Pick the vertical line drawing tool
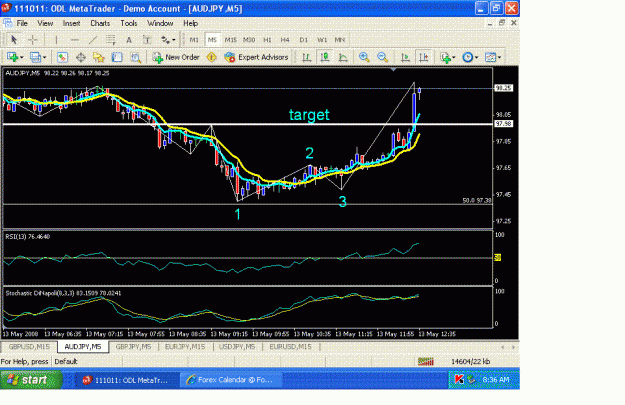The image size is (625, 405). [x=56, y=39]
